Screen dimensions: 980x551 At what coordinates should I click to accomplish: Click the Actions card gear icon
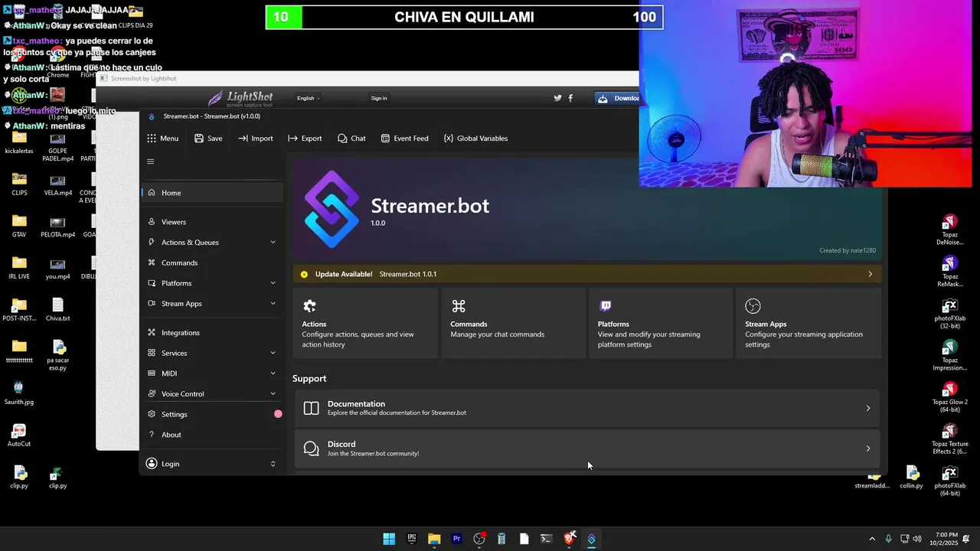click(309, 306)
